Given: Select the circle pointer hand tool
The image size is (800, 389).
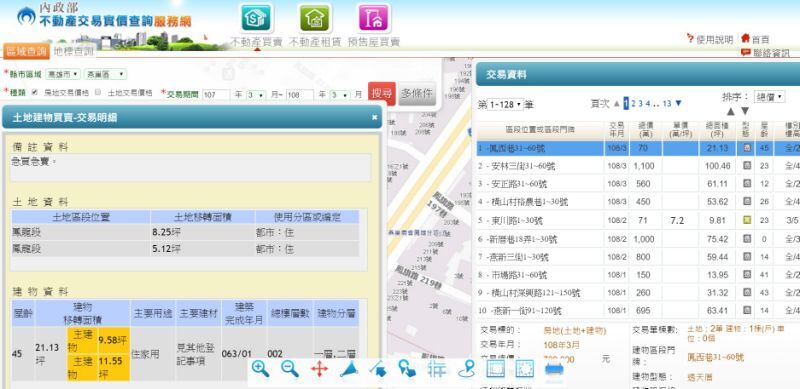Looking at the screenshot, I should coord(407,369).
